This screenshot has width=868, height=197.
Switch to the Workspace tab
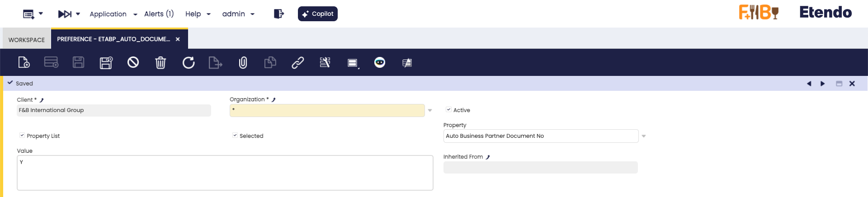(27, 40)
